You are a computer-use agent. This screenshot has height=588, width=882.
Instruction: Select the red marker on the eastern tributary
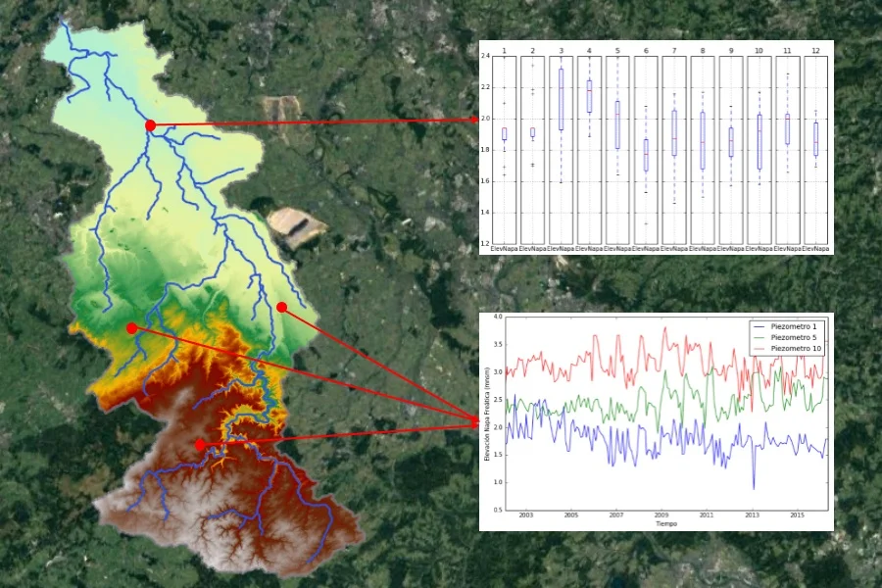pos(281,307)
